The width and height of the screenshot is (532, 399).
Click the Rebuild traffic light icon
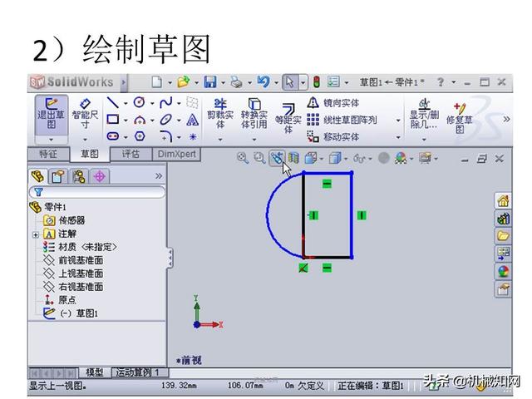317,82
